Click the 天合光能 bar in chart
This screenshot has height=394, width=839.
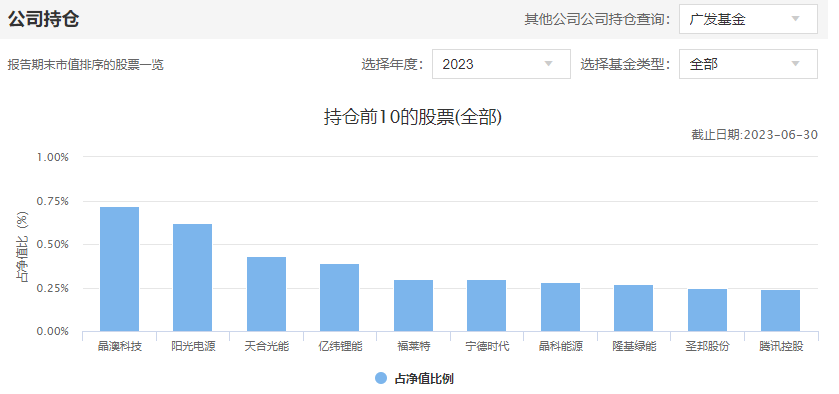266,294
